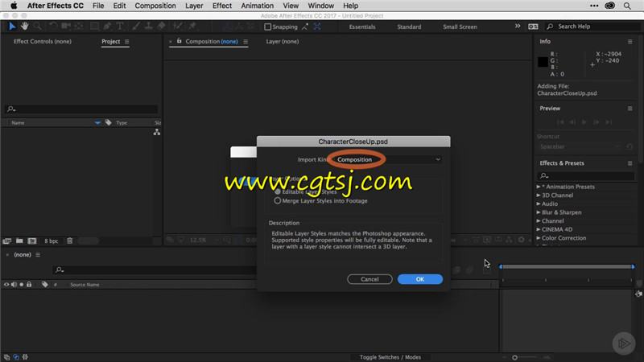
Task: Switch to Standard workspace
Action: [409, 27]
